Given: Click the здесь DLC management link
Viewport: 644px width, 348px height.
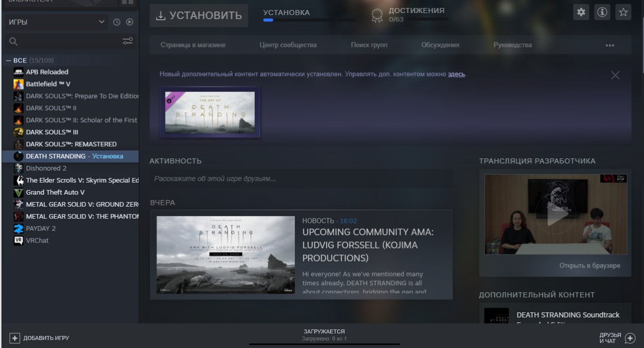Looking at the screenshot, I should [x=457, y=74].
